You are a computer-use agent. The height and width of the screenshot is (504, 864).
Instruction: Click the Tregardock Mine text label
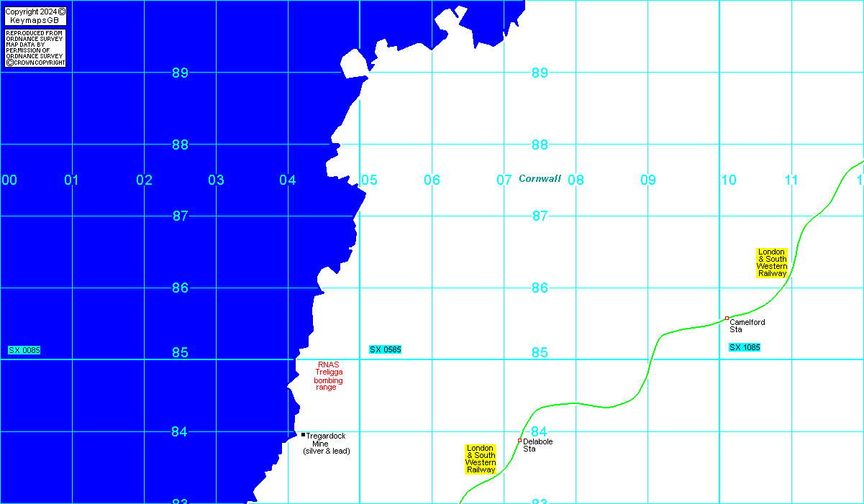325,444
